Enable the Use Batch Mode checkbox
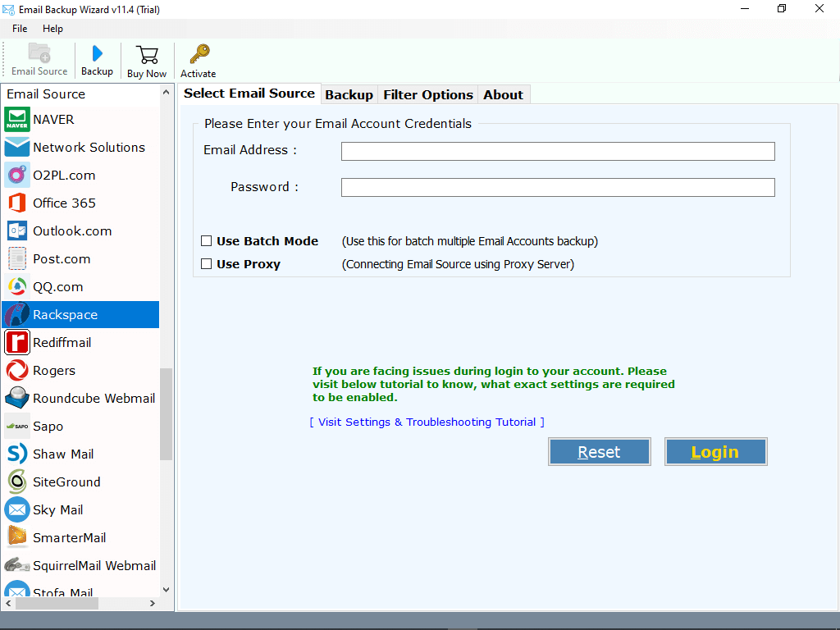This screenshot has height=630, width=840. point(206,241)
